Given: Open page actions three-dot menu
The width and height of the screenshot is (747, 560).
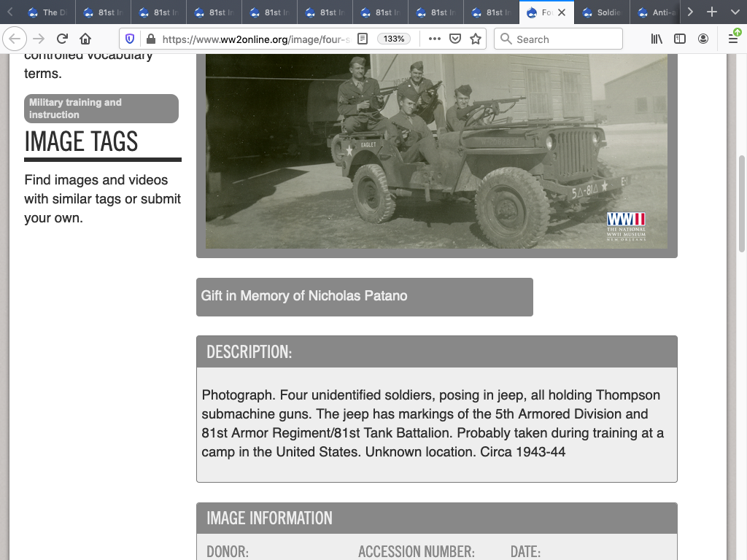Looking at the screenshot, I should [434, 39].
